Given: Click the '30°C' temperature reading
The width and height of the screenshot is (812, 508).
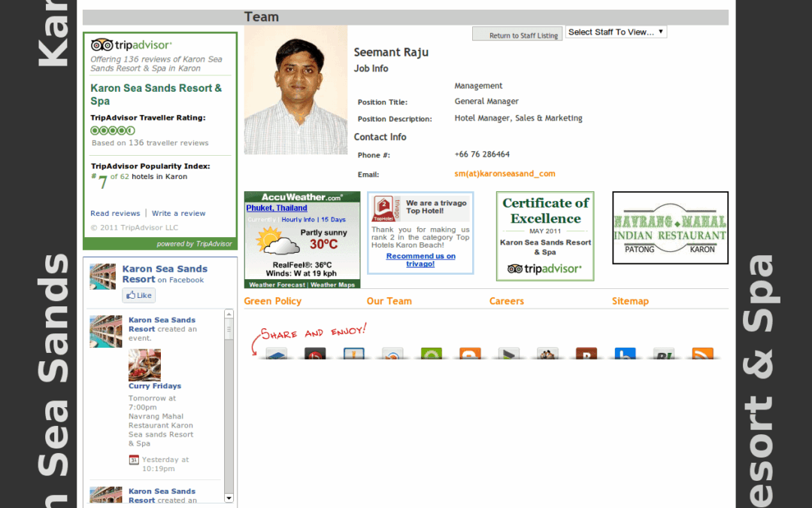Looking at the screenshot, I should coord(323,244).
